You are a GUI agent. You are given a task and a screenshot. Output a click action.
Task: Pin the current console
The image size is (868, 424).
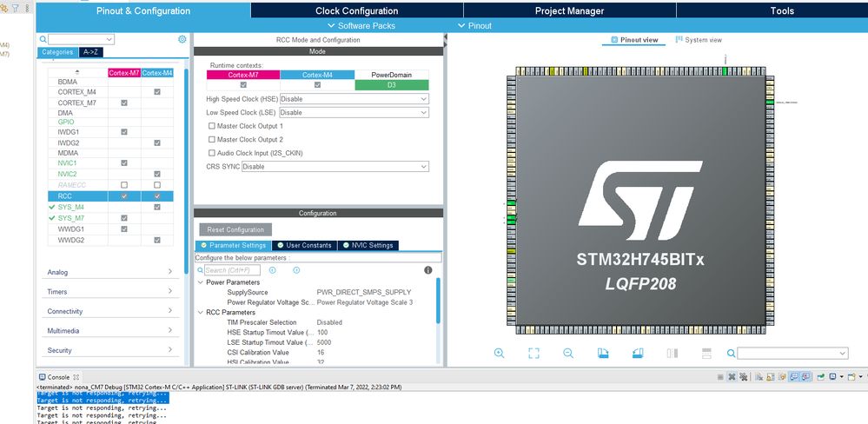(x=821, y=377)
